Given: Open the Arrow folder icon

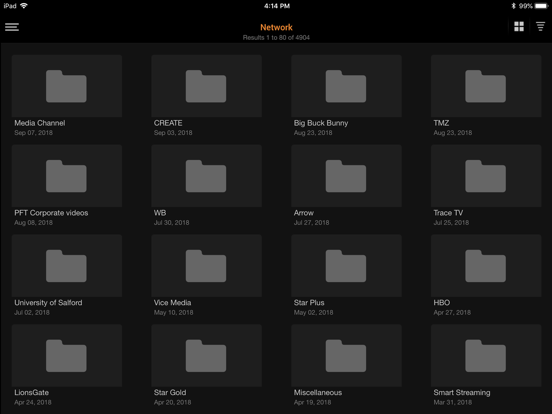Looking at the screenshot, I should [346, 176].
